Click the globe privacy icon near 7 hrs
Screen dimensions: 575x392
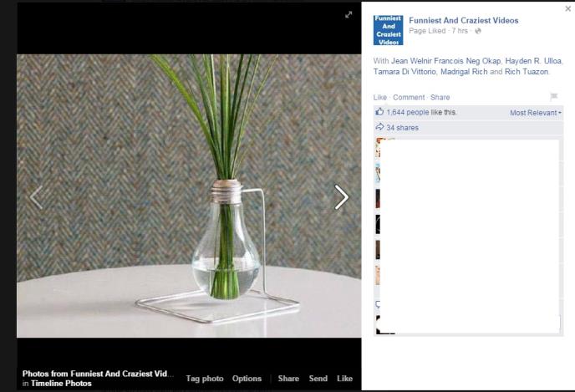point(478,31)
